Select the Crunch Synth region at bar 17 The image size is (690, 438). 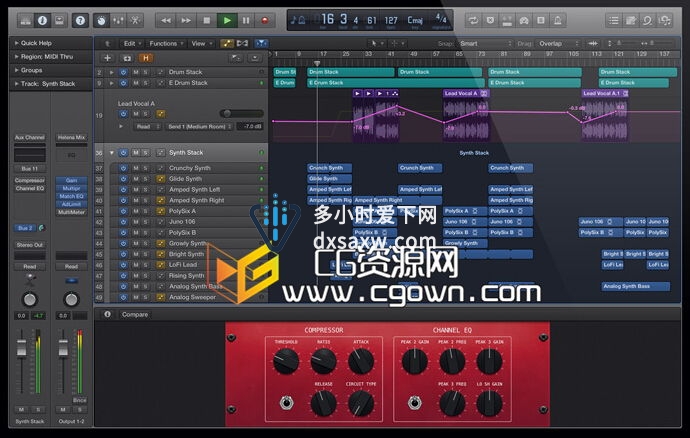coord(329,168)
